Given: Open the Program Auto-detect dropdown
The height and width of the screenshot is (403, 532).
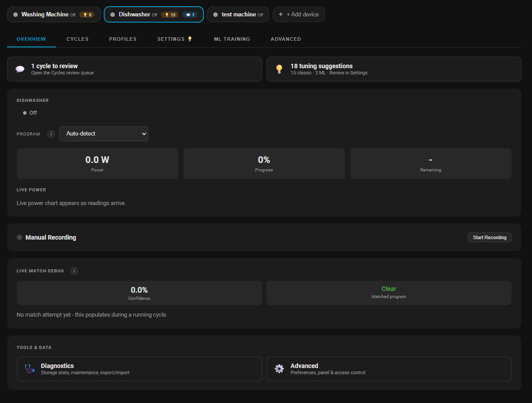Looking at the screenshot, I should pyautogui.click(x=104, y=134).
